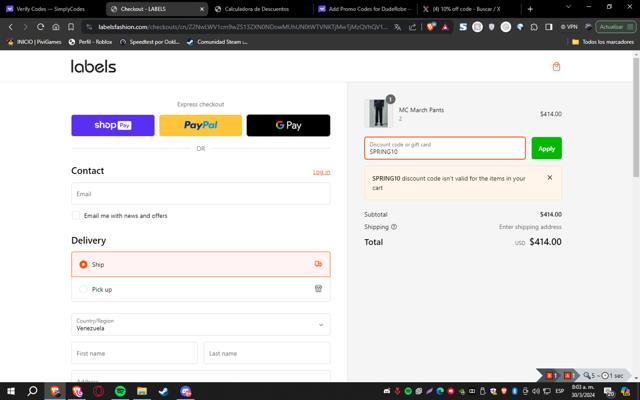The width and height of the screenshot is (640, 400).
Task: Click the VPN button in toolbar
Action: 569,27
